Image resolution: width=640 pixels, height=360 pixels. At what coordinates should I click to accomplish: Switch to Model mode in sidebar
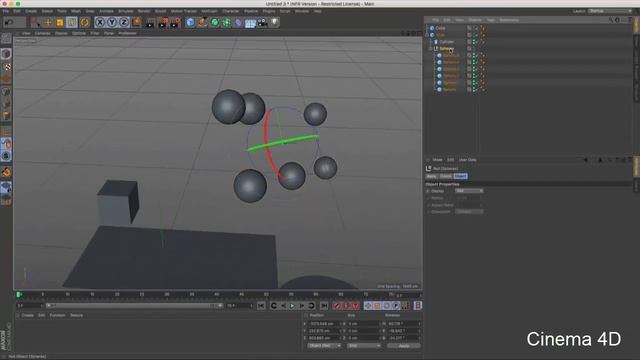coord(6,54)
